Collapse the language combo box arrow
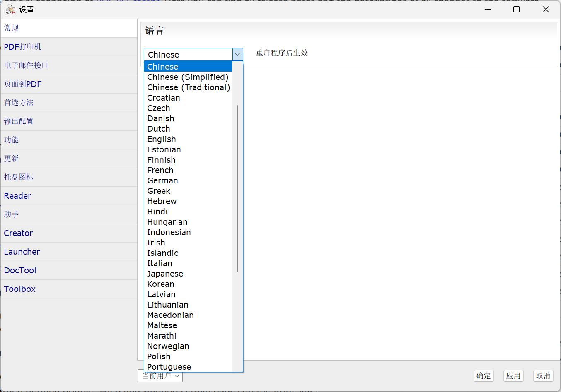 pos(237,55)
